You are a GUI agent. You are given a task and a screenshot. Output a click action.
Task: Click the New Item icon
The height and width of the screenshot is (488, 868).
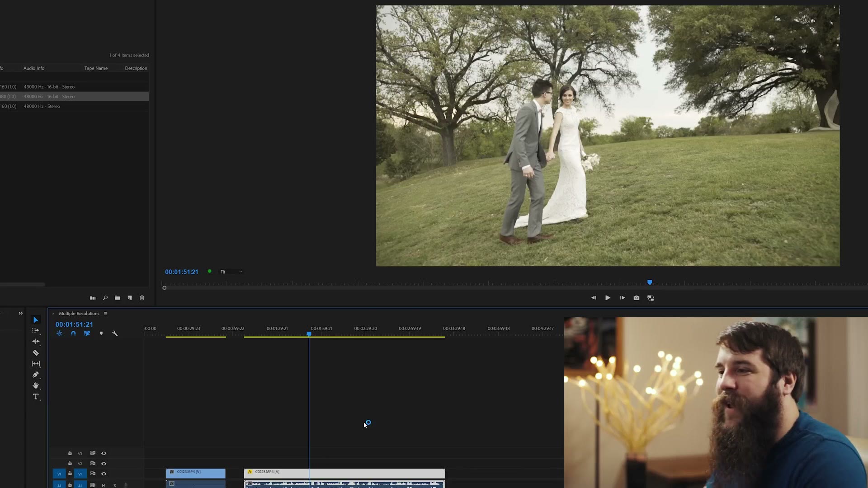pyautogui.click(x=130, y=298)
